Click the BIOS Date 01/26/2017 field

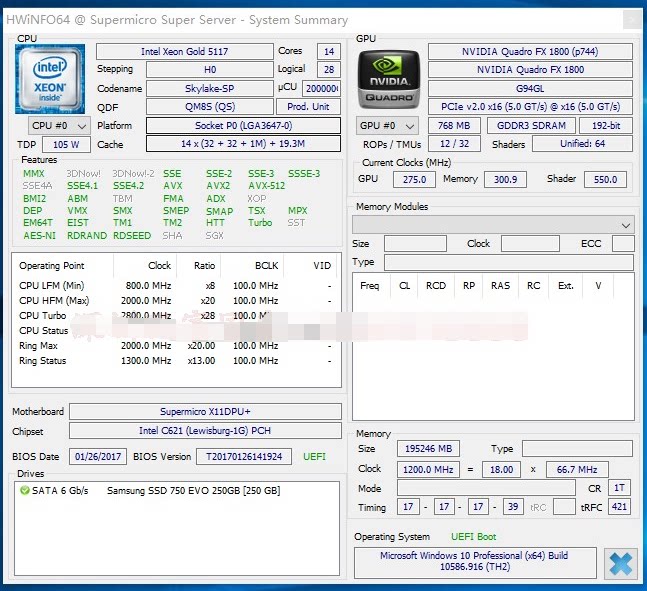tap(98, 456)
